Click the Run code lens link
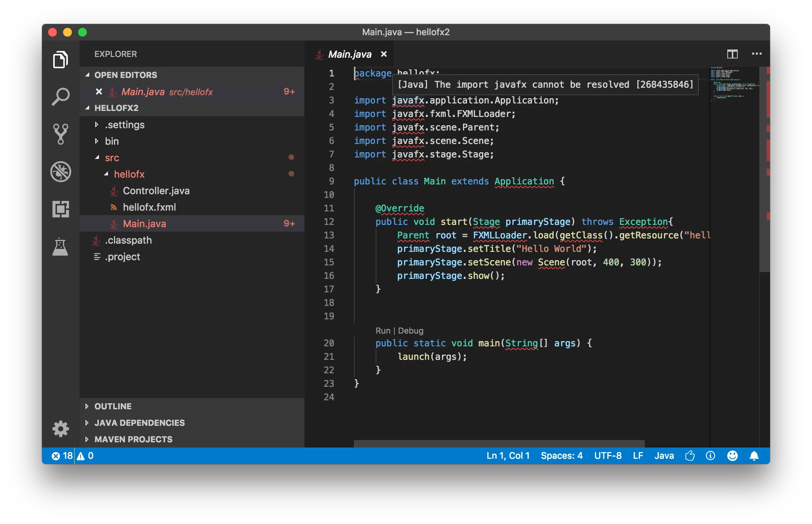Image resolution: width=812 pixels, height=524 pixels. [x=383, y=331]
